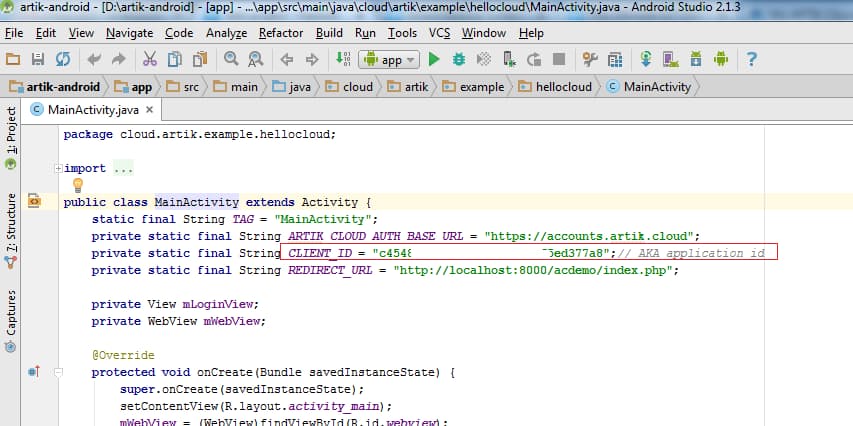
Task: Select hellocloud breadcrumb folder
Action: pyautogui.click(x=555, y=87)
